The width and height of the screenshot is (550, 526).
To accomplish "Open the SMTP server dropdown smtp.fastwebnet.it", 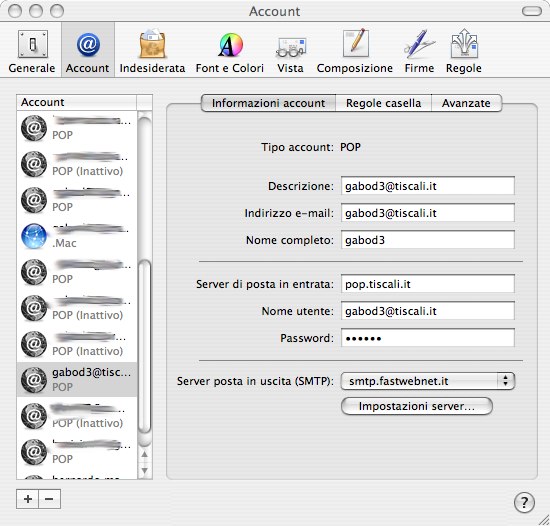I will [x=428, y=381].
